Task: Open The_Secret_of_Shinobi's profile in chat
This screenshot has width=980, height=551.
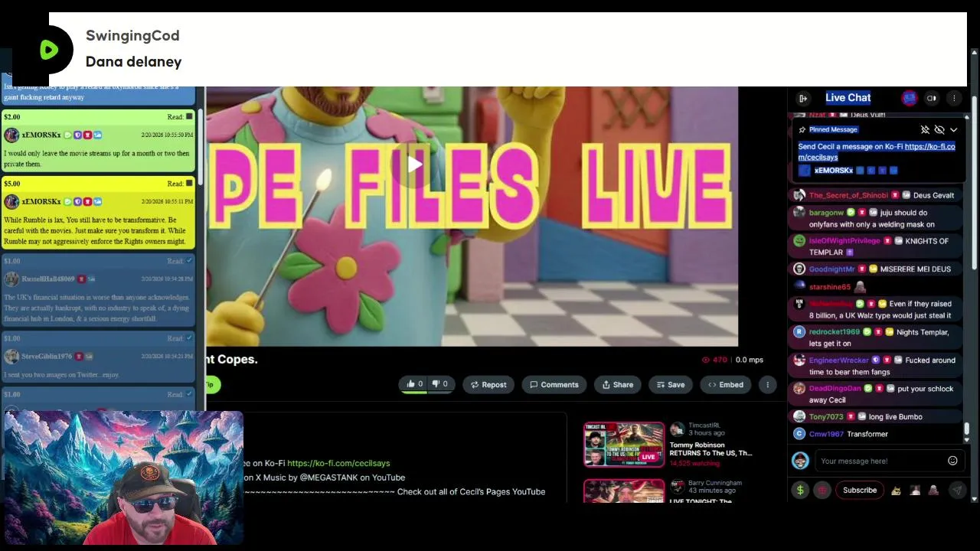Action: [848, 195]
